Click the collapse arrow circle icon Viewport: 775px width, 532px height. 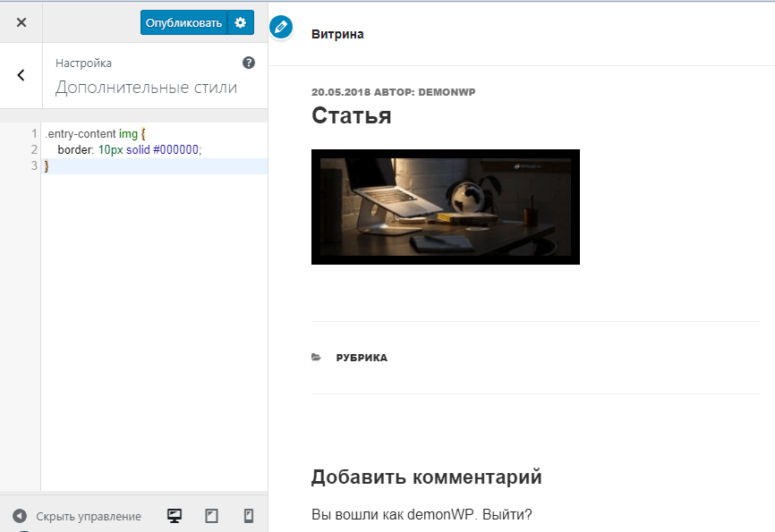[20, 516]
